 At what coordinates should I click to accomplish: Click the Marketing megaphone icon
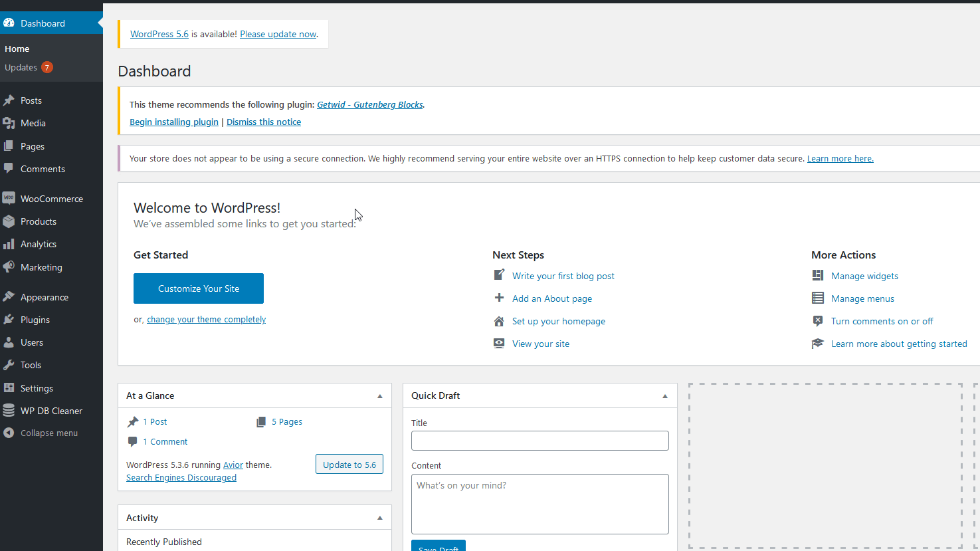coord(9,267)
